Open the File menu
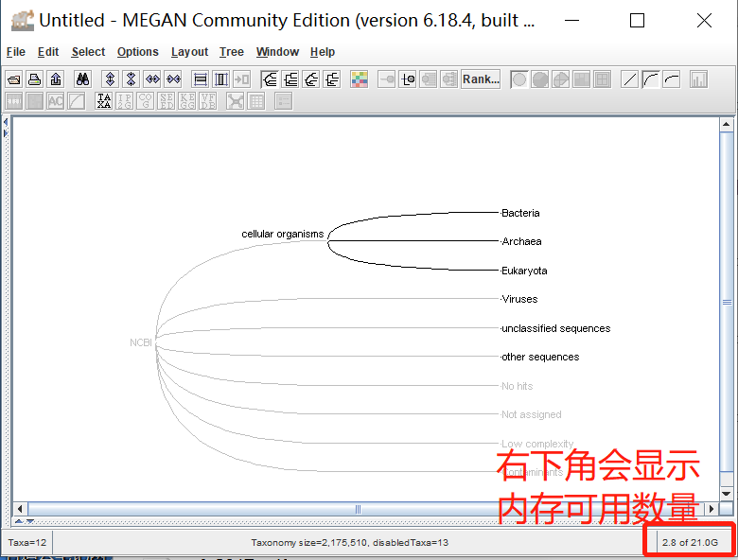Screen dimensions: 738x560 click(x=15, y=52)
